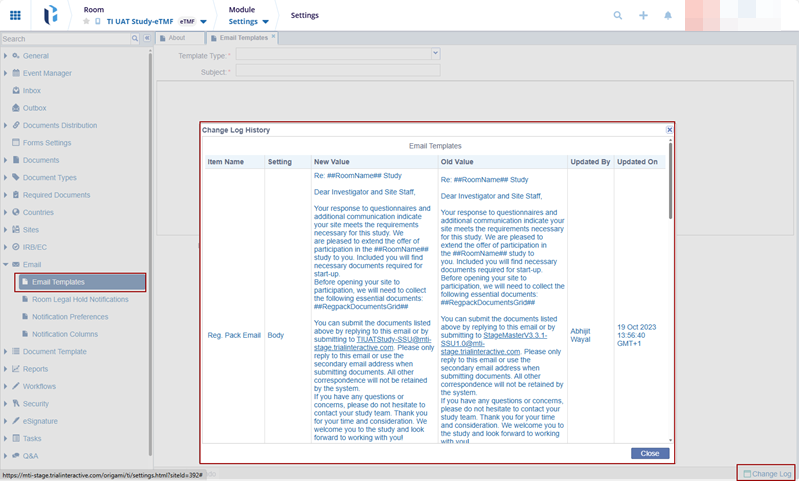799x481 pixels.
Task: Select Notification Preferences in sidebar
Action: pos(70,317)
